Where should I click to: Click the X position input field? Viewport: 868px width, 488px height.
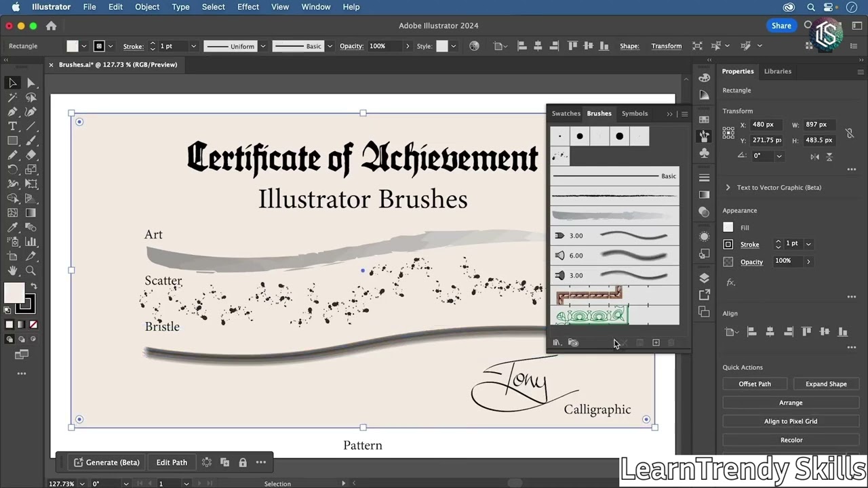pyautogui.click(x=767, y=125)
